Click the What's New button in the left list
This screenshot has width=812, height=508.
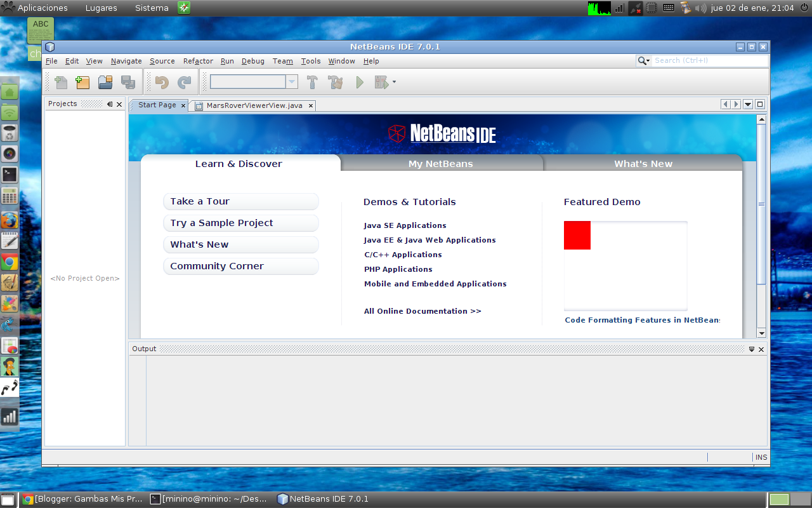coord(241,244)
